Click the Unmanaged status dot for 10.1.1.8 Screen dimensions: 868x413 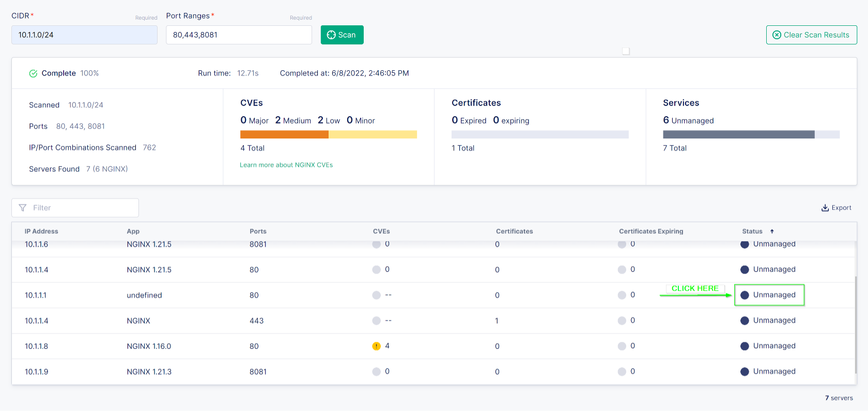(745, 346)
